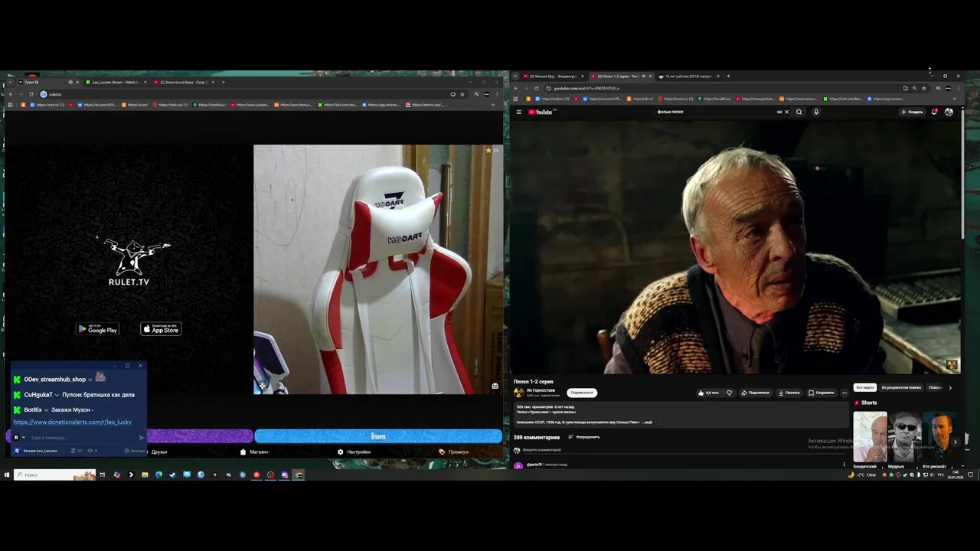Share the video via Поделиться
The height and width of the screenshot is (551, 980).
click(x=755, y=393)
